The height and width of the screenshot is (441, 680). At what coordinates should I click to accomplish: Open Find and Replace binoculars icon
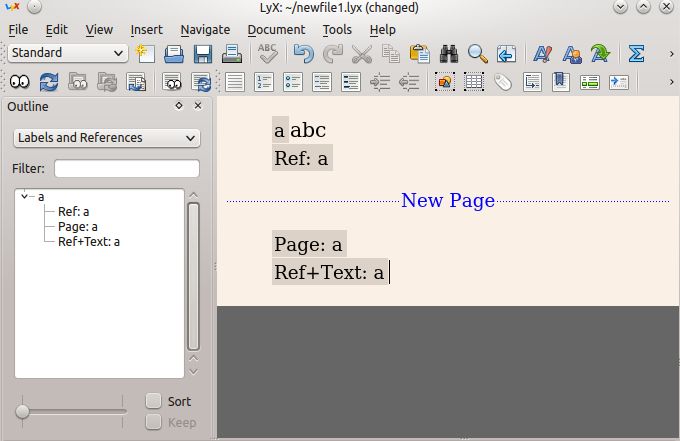click(x=448, y=54)
